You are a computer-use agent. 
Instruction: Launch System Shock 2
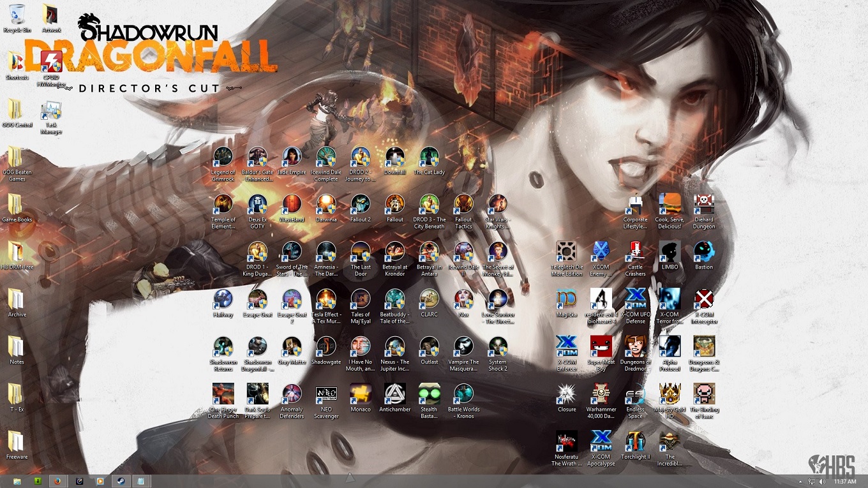[498, 354]
